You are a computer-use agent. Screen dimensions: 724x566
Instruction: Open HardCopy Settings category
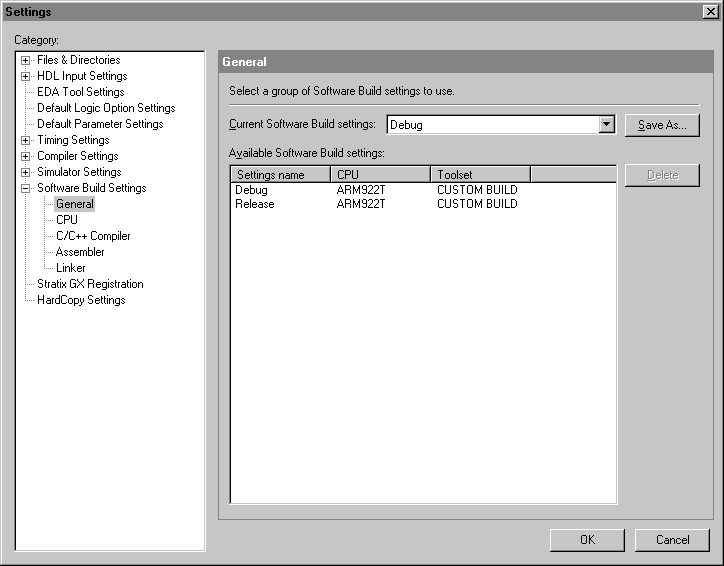coord(81,300)
